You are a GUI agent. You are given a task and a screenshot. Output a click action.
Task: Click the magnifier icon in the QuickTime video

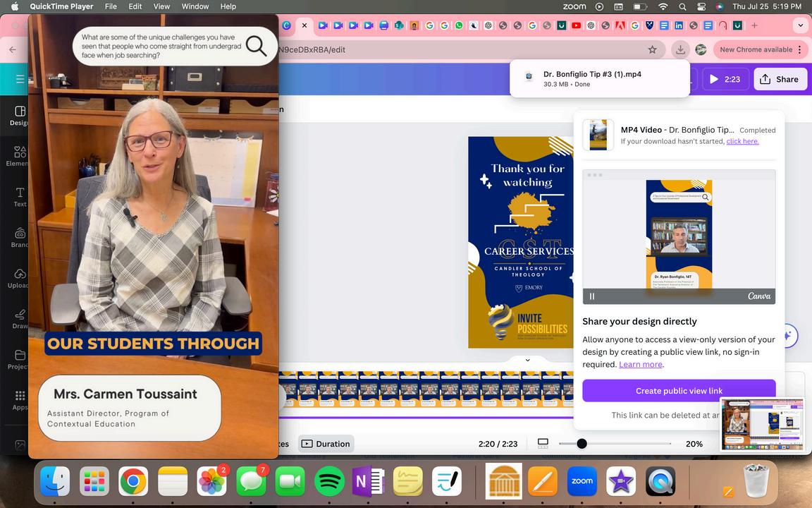pos(256,46)
